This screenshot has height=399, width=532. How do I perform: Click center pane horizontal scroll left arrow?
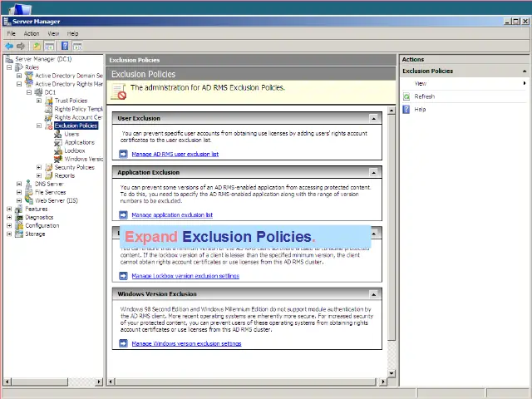(x=111, y=382)
